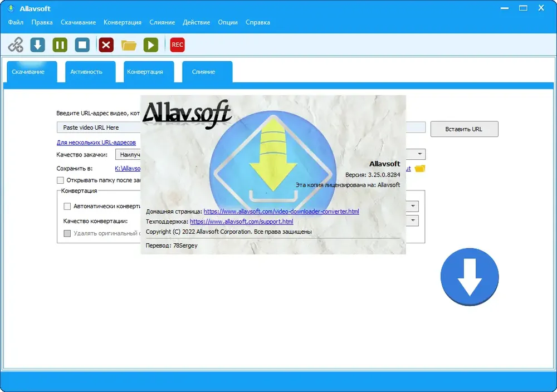Play the file with green play icon
The image size is (557, 392).
click(x=151, y=45)
